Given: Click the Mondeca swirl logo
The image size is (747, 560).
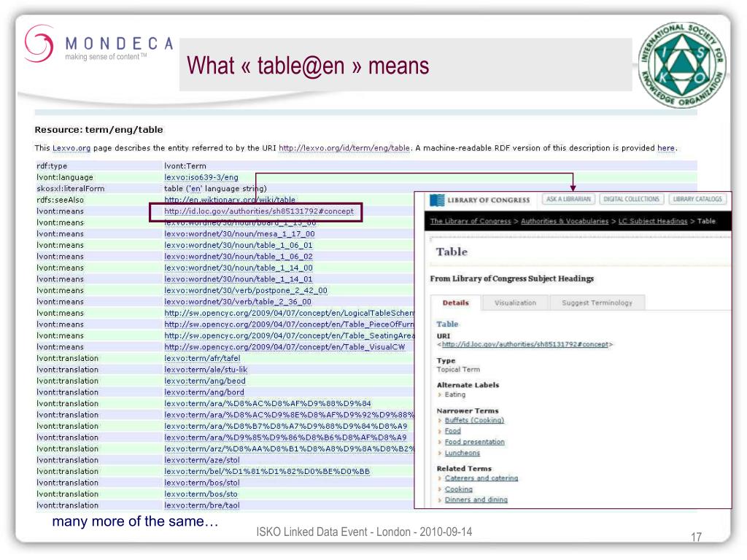Looking at the screenshot, I should tap(39, 44).
